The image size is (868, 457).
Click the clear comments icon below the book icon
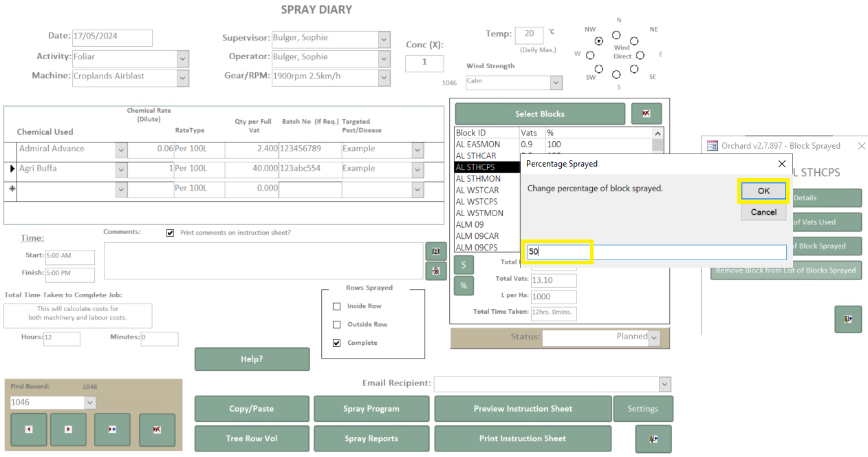pyautogui.click(x=436, y=271)
